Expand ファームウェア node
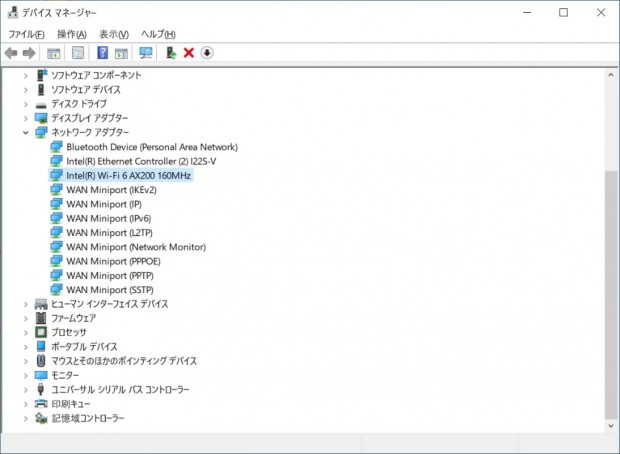The image size is (620, 454). click(x=26, y=318)
